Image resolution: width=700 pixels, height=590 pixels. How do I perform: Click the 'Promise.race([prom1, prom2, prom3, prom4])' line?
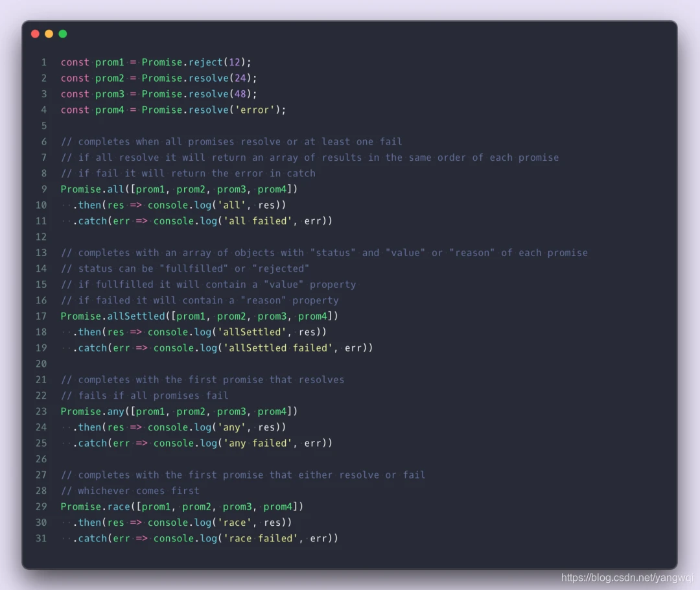182,506
